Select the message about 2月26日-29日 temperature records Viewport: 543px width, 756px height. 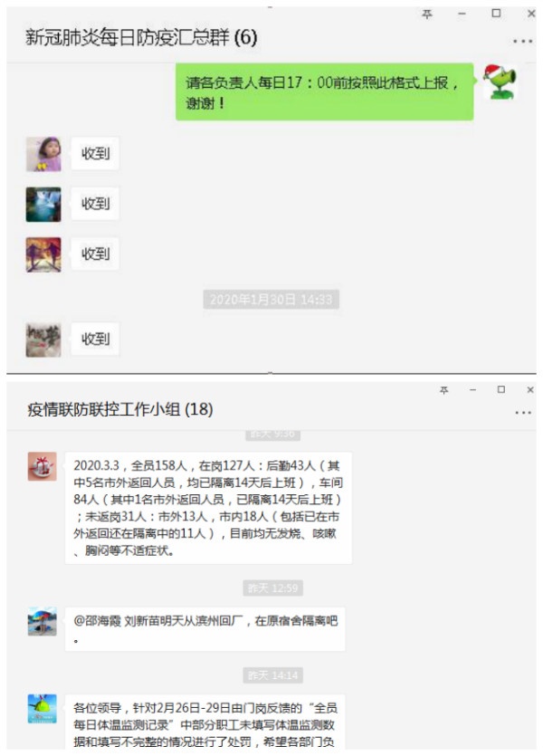pyautogui.click(x=208, y=724)
